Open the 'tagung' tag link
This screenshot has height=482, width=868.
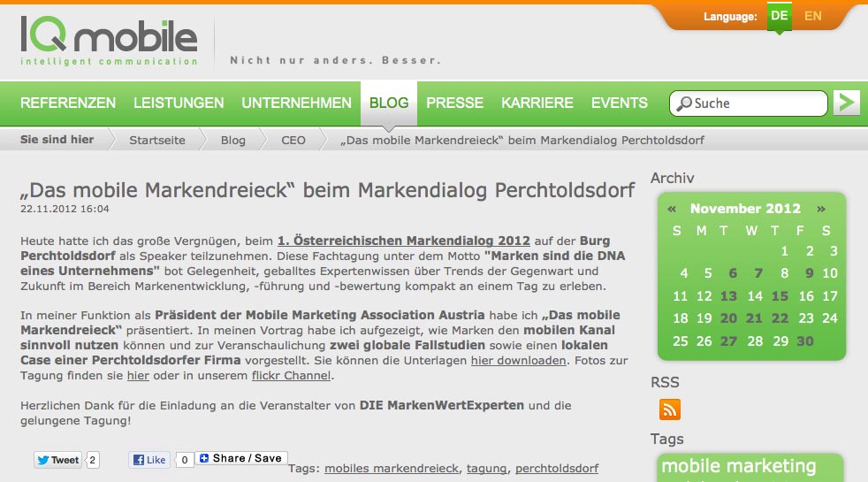pyautogui.click(x=486, y=469)
